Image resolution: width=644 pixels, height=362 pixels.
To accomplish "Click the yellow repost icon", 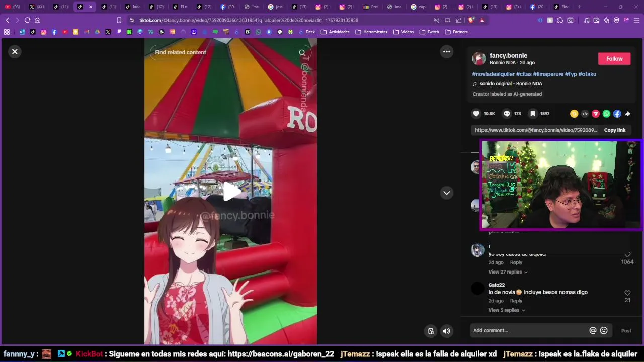I will pyautogui.click(x=574, y=114).
